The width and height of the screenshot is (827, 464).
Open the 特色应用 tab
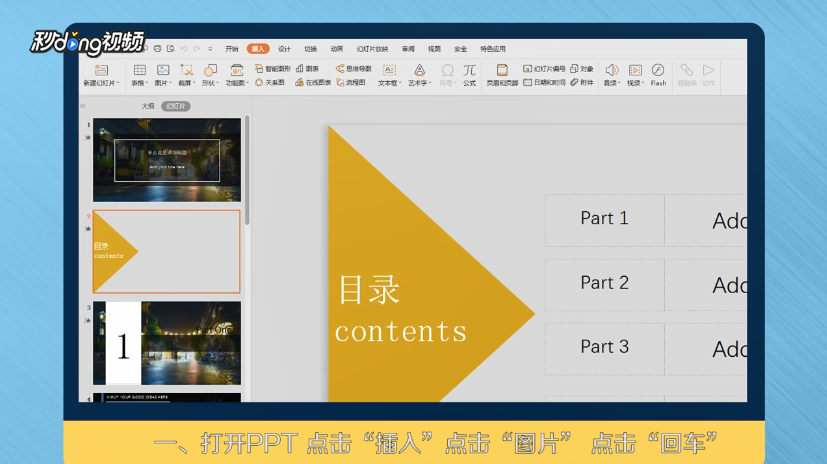click(x=493, y=49)
